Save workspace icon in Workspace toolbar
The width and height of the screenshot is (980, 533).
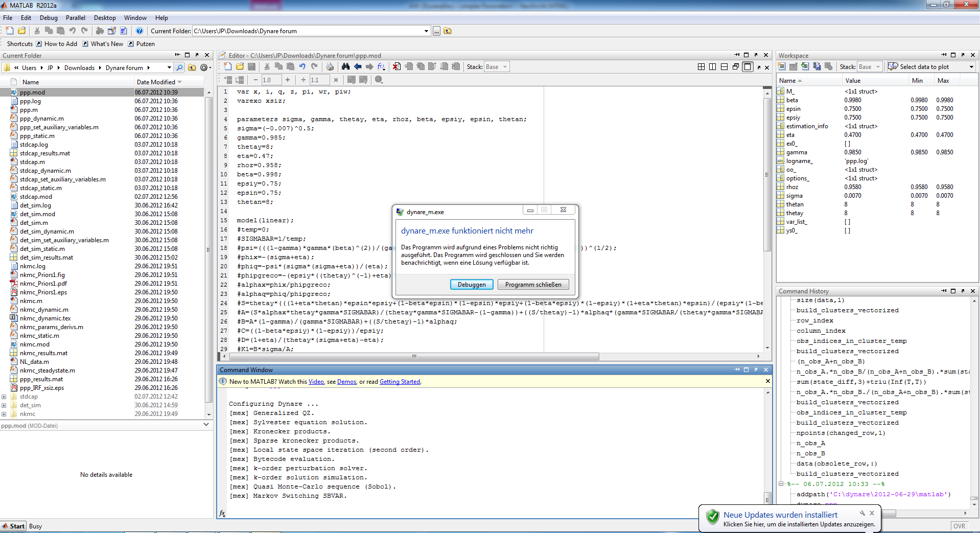point(817,67)
